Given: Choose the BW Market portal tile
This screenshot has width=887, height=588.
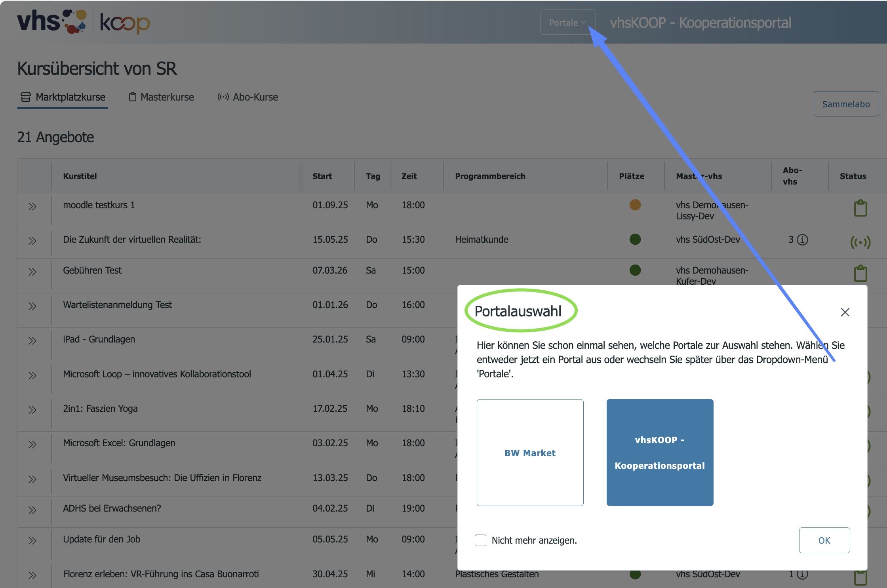Looking at the screenshot, I should click(x=530, y=453).
